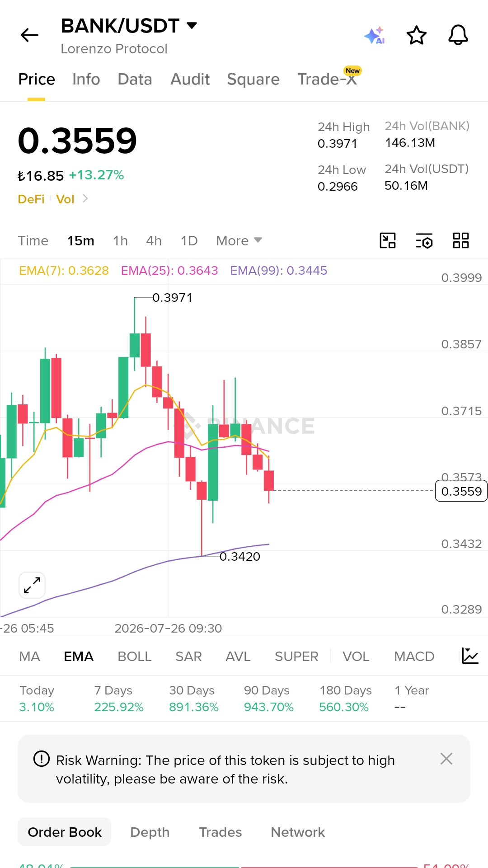Switch to the Trades section
Image resolution: width=488 pixels, height=868 pixels.
(221, 832)
